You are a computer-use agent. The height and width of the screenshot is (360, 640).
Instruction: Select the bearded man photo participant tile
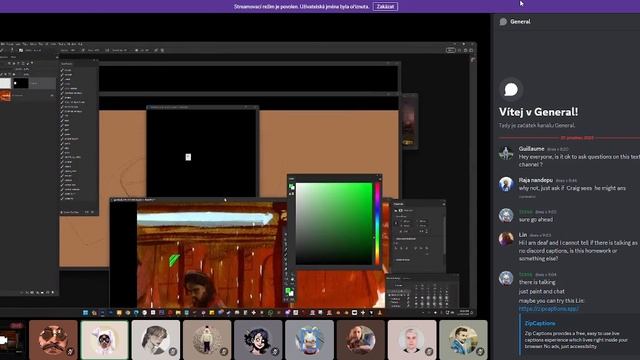(x=360, y=340)
